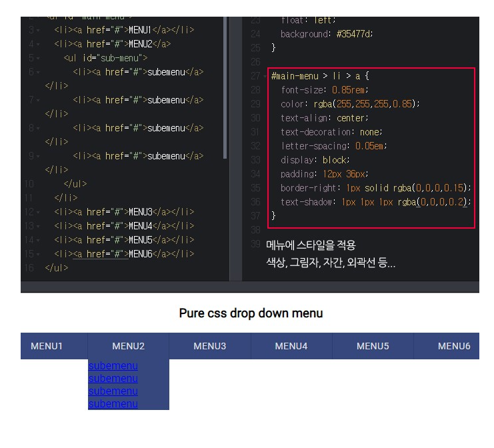The height and width of the screenshot is (448, 494).
Task: Click line number 27 in CSS gutter
Action: [x=255, y=76]
